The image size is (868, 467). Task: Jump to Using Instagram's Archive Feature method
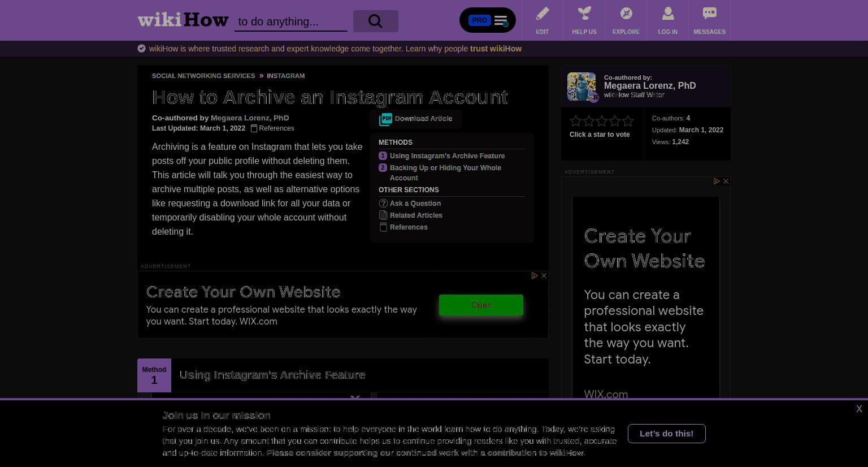click(x=447, y=156)
